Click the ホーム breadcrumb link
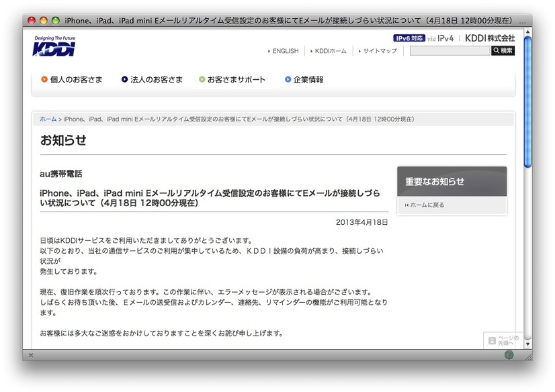This screenshot has width=555, height=392. pos(48,119)
